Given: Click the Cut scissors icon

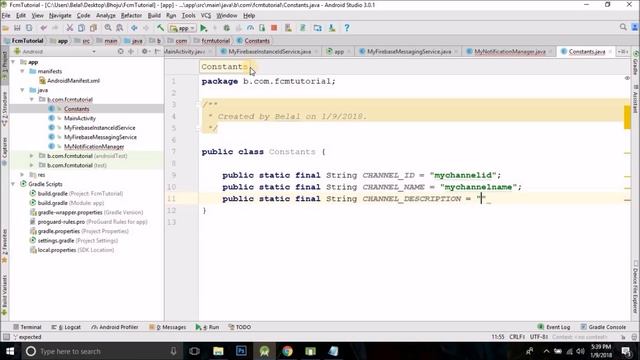Looking at the screenshot, I should point(70,28).
